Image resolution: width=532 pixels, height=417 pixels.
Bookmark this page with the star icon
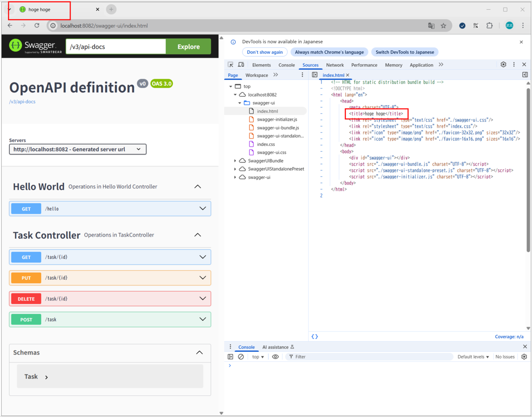coord(443,26)
